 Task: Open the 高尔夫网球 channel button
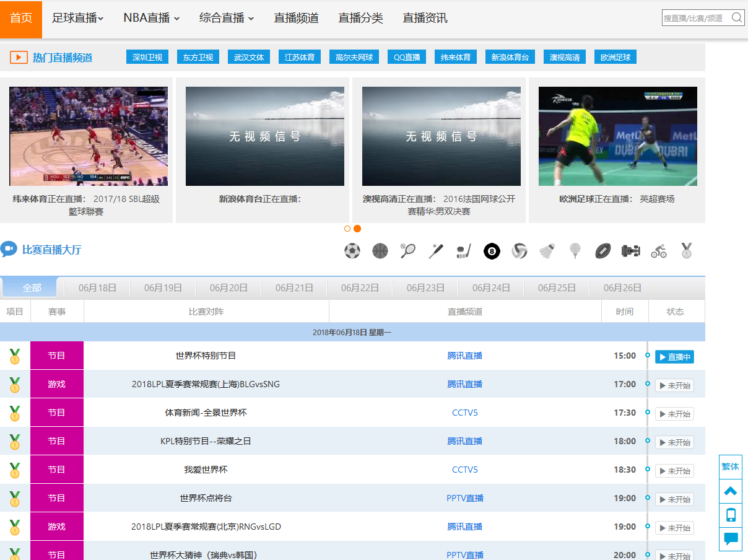354,57
